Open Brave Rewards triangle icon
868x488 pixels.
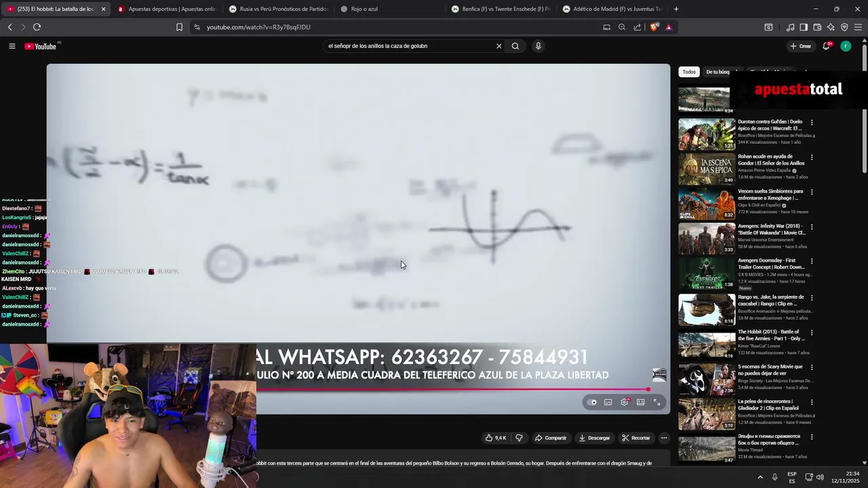pyautogui.click(x=669, y=27)
